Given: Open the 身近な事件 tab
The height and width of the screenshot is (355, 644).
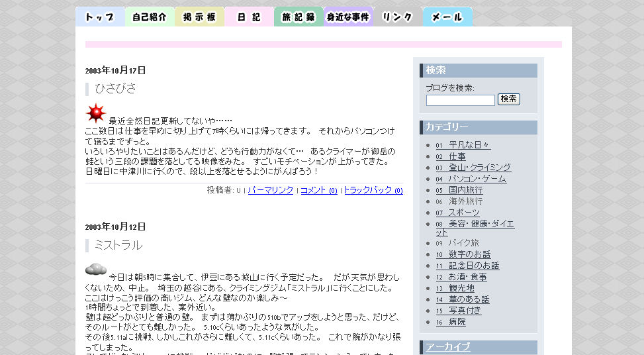Looking at the screenshot, I should [348, 17].
